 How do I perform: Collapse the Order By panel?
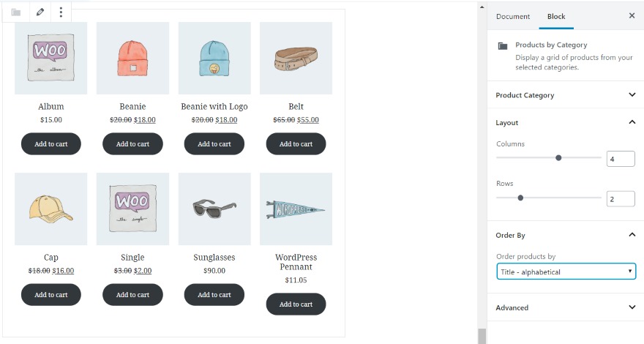click(x=565, y=235)
